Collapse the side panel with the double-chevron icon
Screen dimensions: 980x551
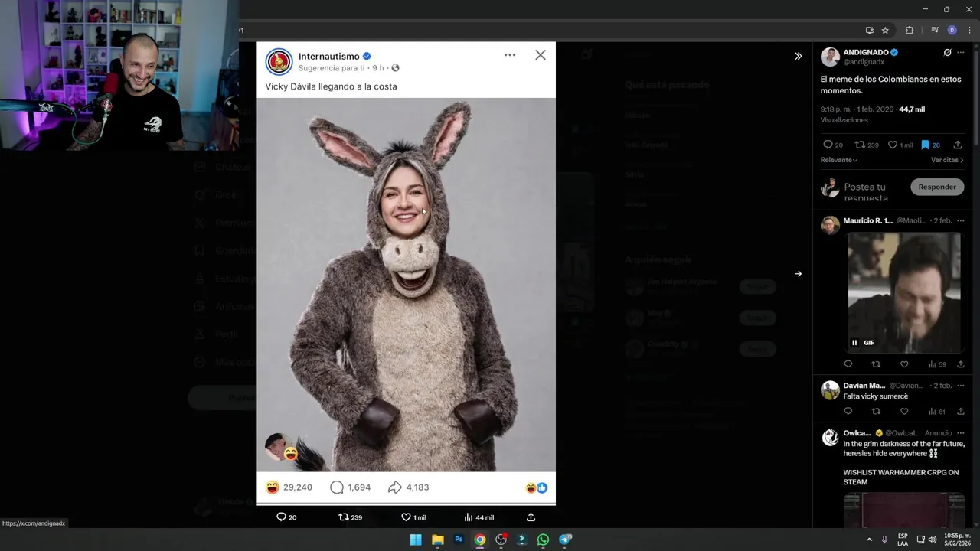[x=798, y=56]
